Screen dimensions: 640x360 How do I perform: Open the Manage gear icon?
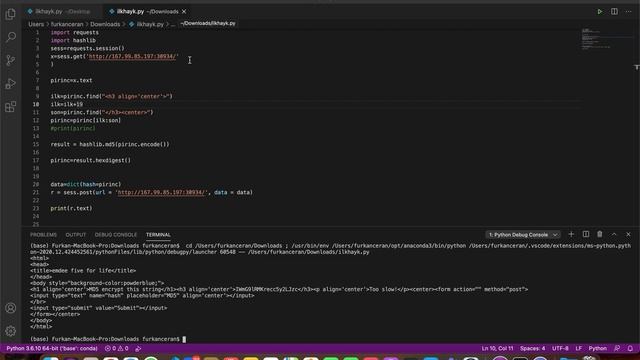(11, 331)
